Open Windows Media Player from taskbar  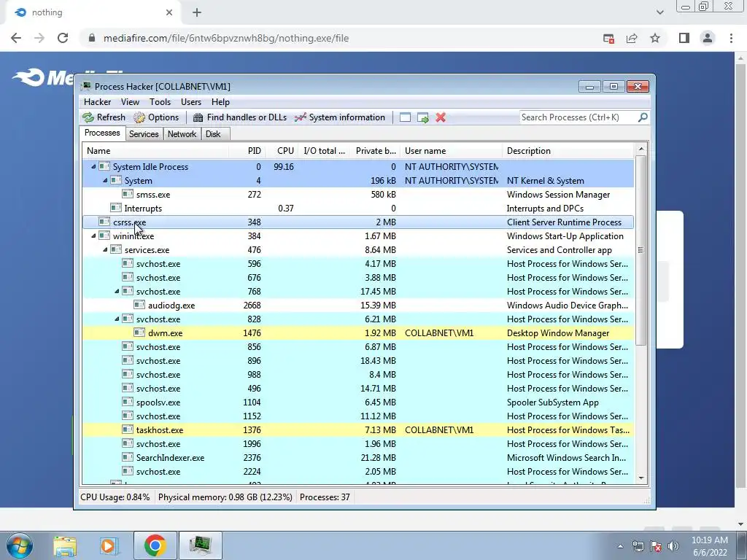(108, 545)
